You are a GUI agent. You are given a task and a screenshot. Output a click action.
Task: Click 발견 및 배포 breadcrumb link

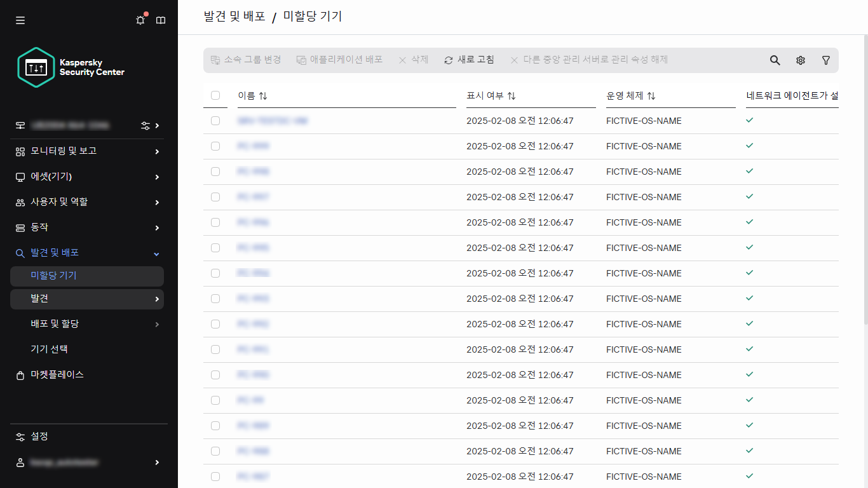[x=234, y=17]
